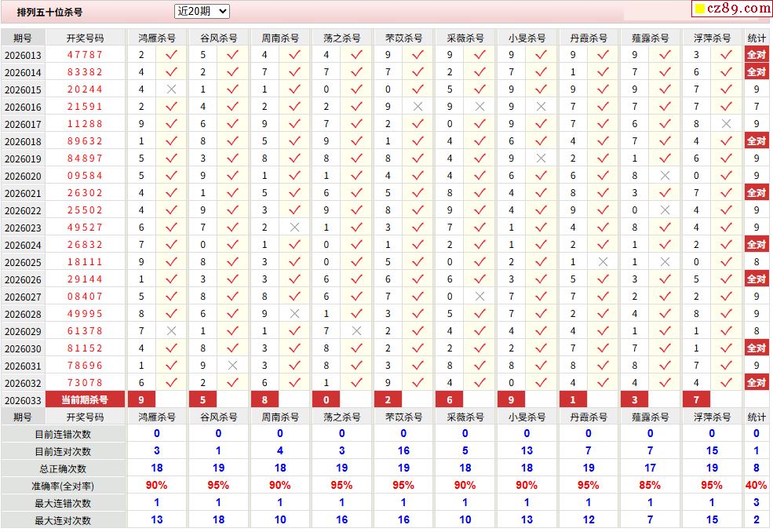Click the 目前连对次数 row label
This screenshot has width=773, height=532.
point(63,452)
